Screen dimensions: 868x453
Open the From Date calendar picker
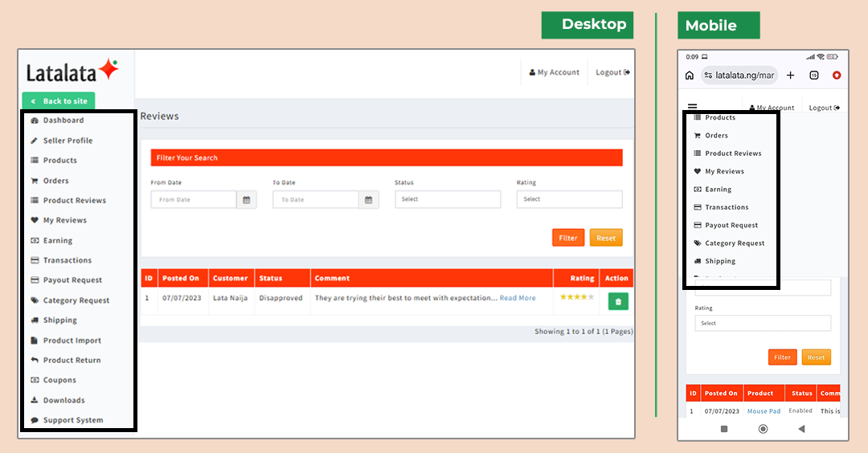pyautogui.click(x=247, y=200)
